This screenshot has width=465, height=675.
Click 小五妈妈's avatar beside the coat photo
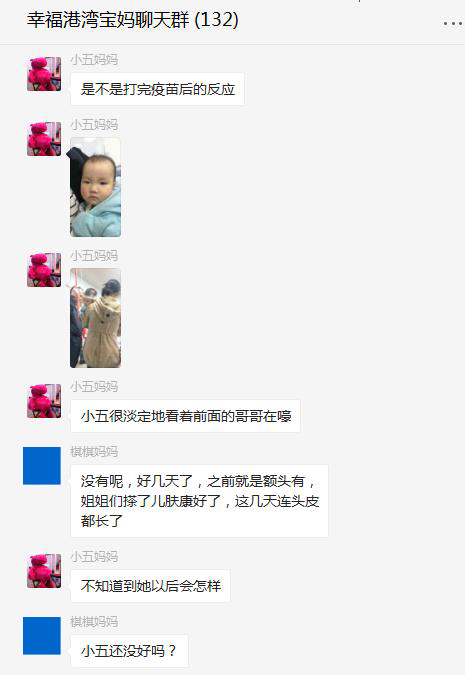pos(44,270)
